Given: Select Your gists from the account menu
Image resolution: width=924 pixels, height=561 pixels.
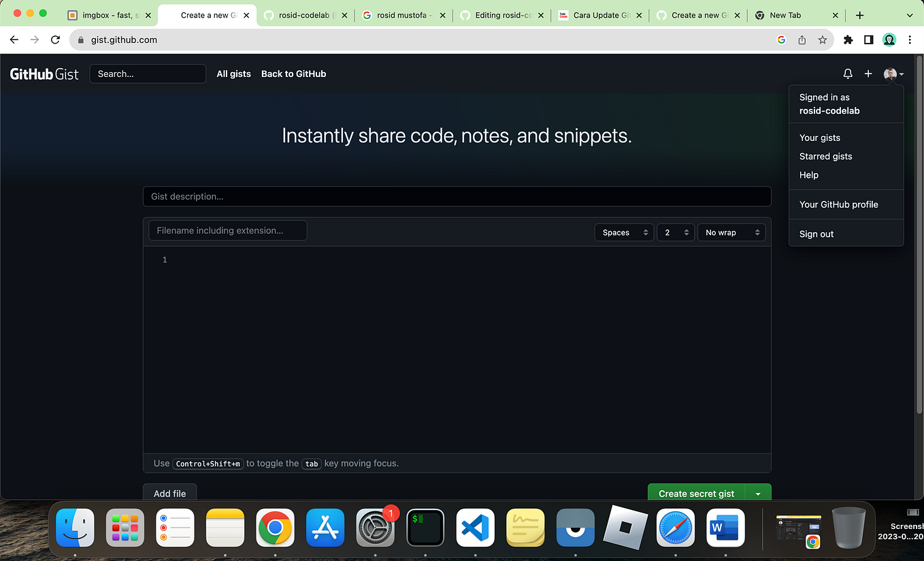Looking at the screenshot, I should tap(819, 138).
